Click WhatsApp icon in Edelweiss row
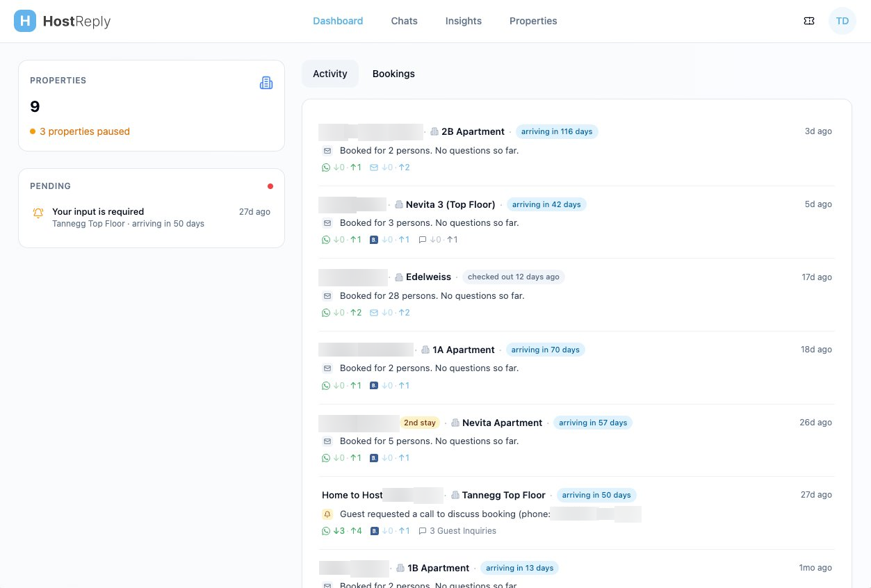Image resolution: width=871 pixels, height=588 pixels. (326, 313)
